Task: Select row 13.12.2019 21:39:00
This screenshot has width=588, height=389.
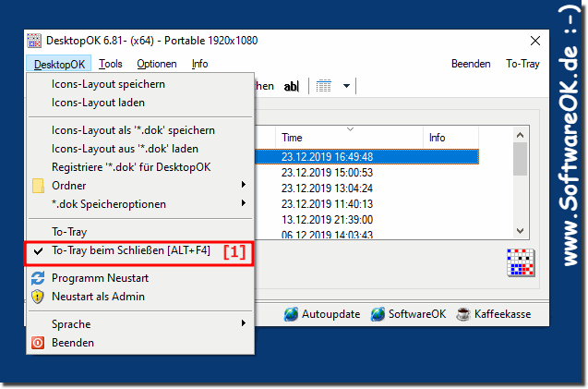Action: point(366,220)
